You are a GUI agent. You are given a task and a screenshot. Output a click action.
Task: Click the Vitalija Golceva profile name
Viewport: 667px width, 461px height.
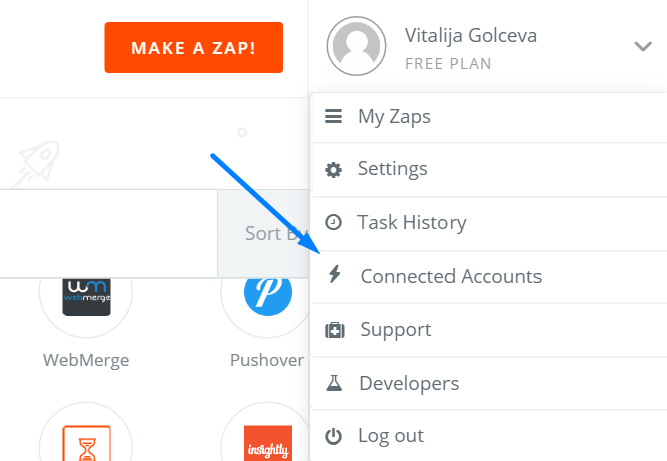click(470, 35)
